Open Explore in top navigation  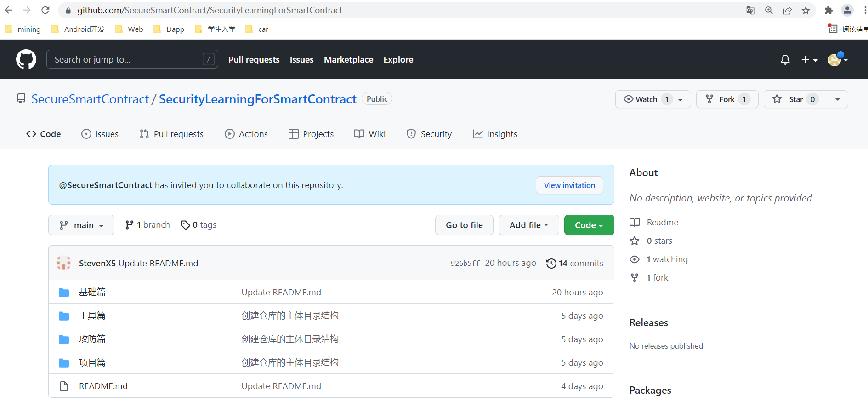(x=398, y=59)
